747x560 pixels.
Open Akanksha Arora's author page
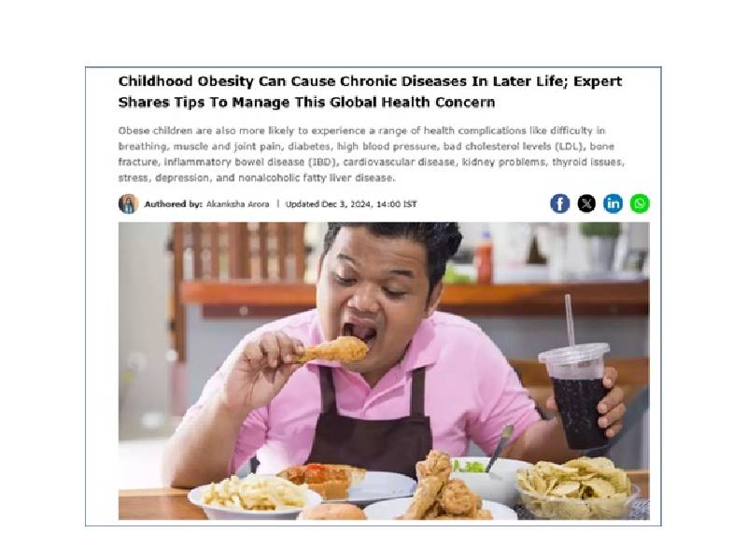click(238, 204)
